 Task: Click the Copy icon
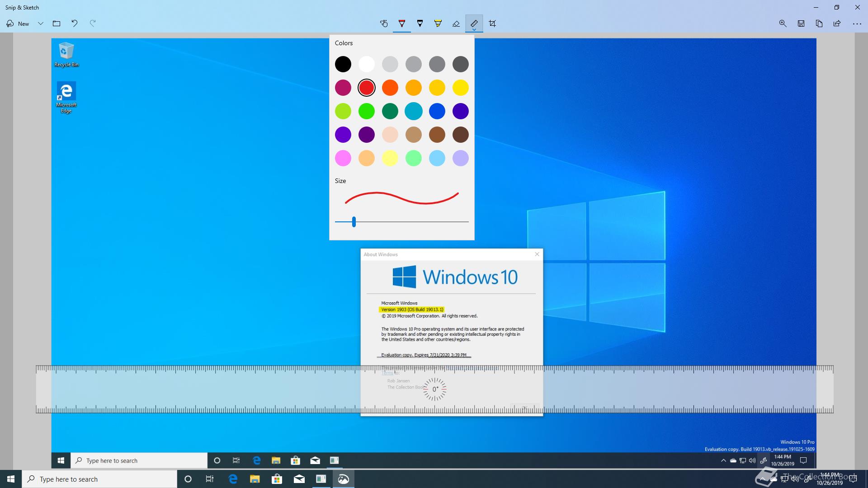pos(819,23)
